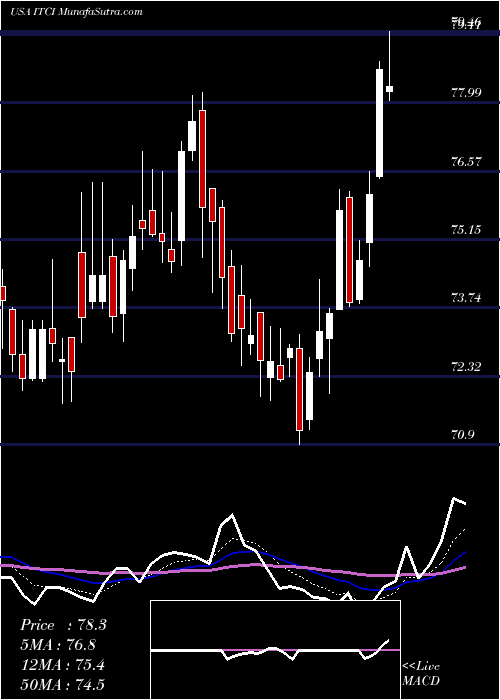This screenshot has height=700, width=500.
Task: Click the 76.57 price axis label
Action: pyautogui.click(x=467, y=162)
